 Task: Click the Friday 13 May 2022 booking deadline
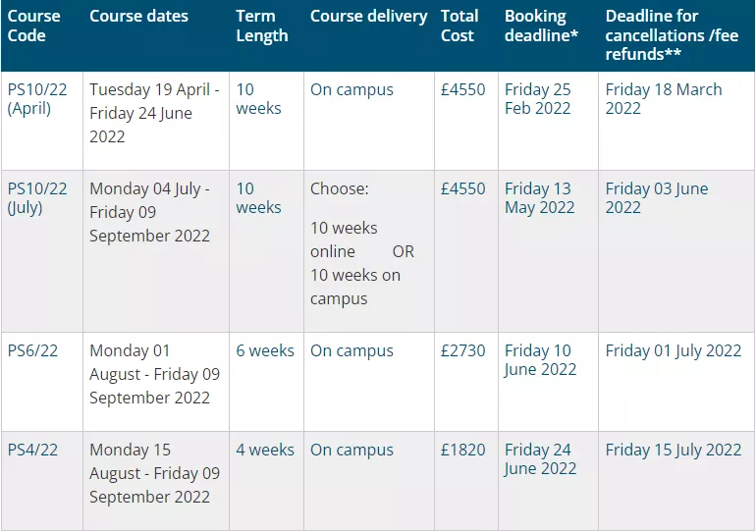pyautogui.click(x=539, y=198)
